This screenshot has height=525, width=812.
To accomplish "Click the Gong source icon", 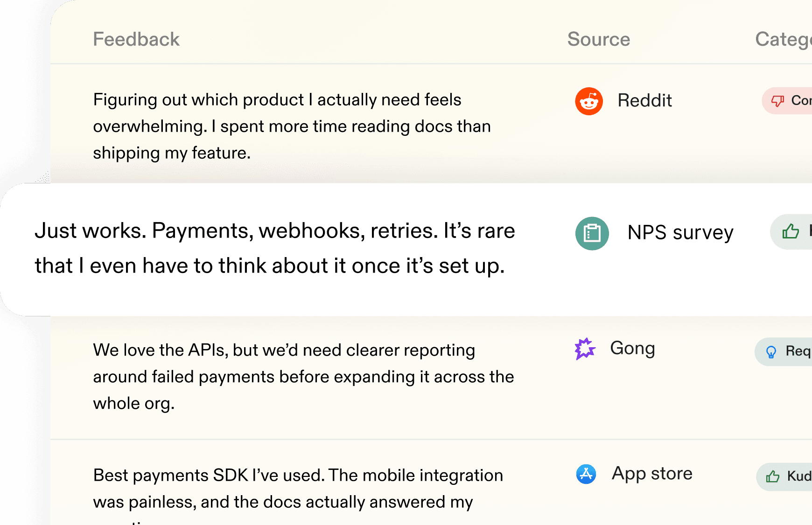I will (x=585, y=349).
